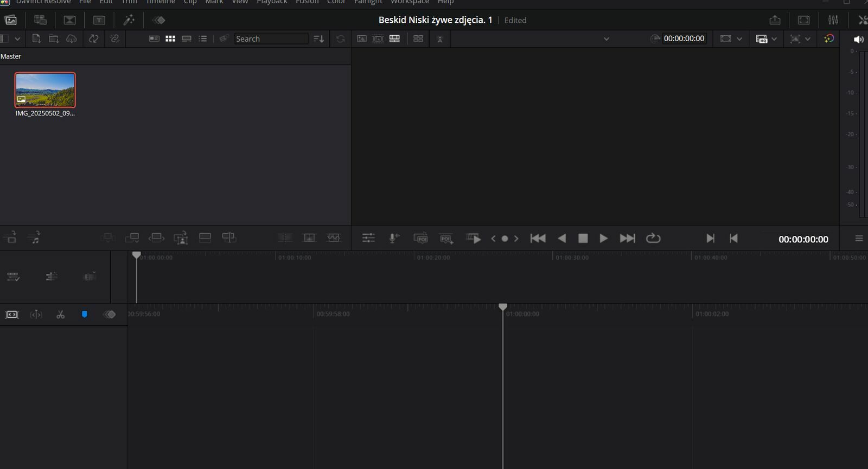868x469 pixels.
Task: Mute audio with the speaker icon
Action: tap(858, 39)
